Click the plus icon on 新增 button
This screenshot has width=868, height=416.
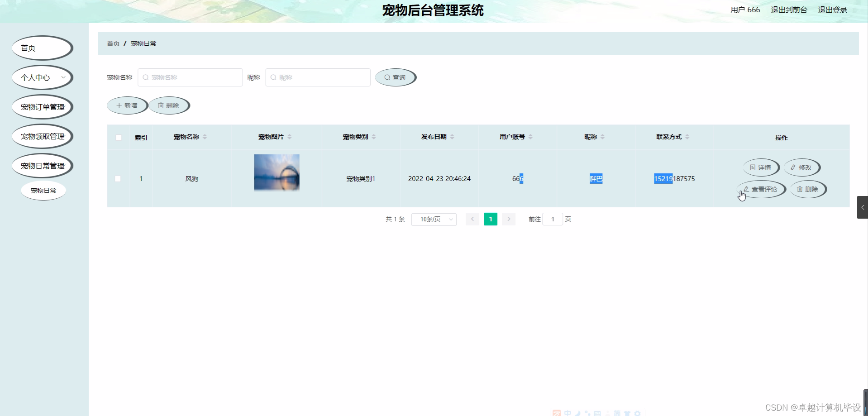coord(119,105)
